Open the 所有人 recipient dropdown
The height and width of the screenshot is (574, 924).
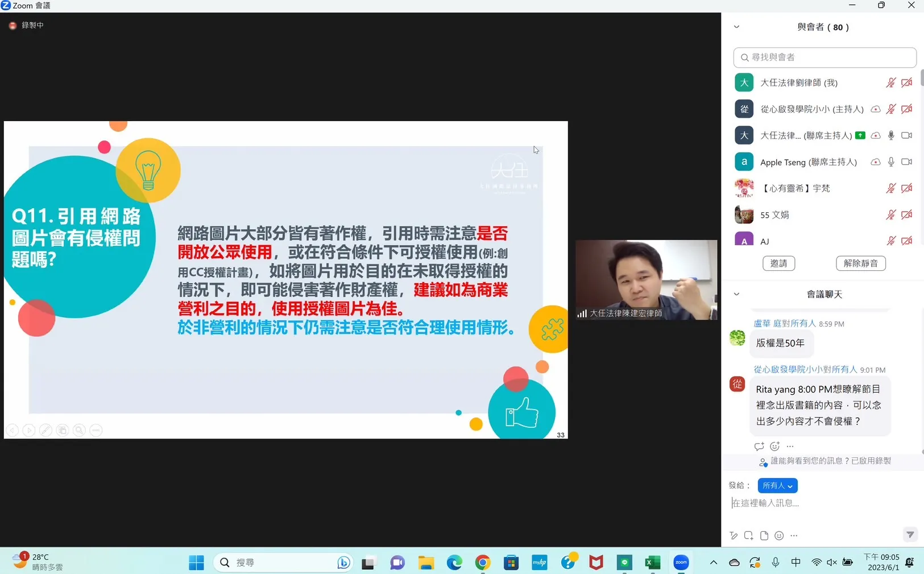pyautogui.click(x=777, y=485)
